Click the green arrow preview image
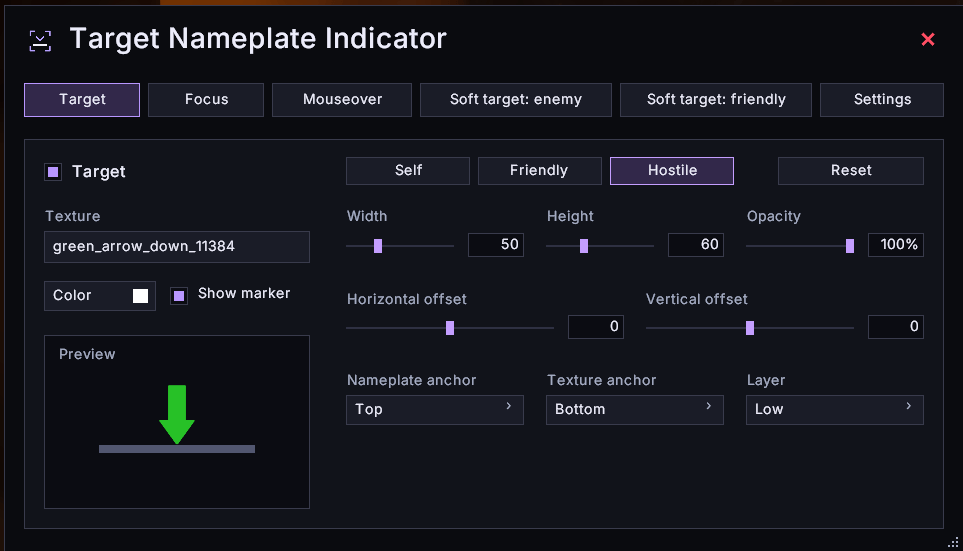The height and width of the screenshot is (551, 963). pyautogui.click(x=177, y=415)
